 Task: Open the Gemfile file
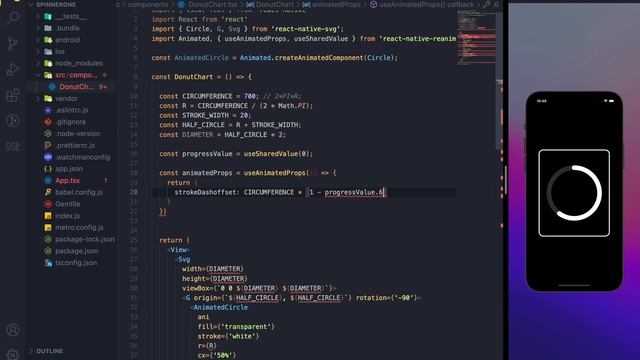68,204
